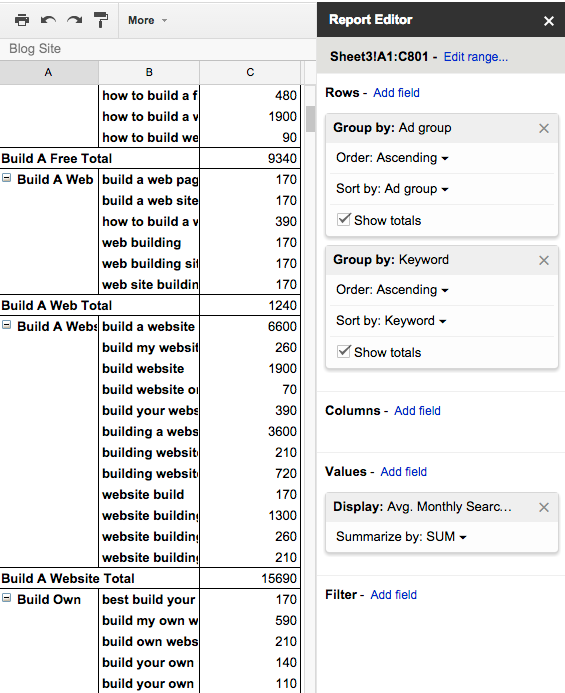Open the Order dropdown under Ad group

[392, 158]
